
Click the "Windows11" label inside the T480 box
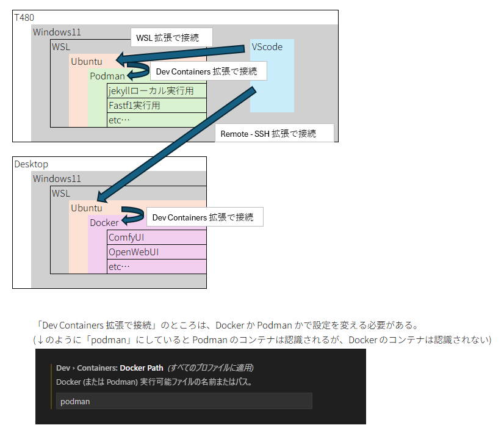click(x=57, y=32)
